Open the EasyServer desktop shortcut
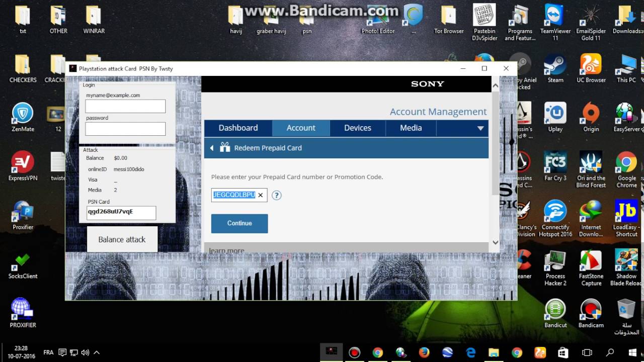The width and height of the screenshot is (644, 362). [x=626, y=118]
